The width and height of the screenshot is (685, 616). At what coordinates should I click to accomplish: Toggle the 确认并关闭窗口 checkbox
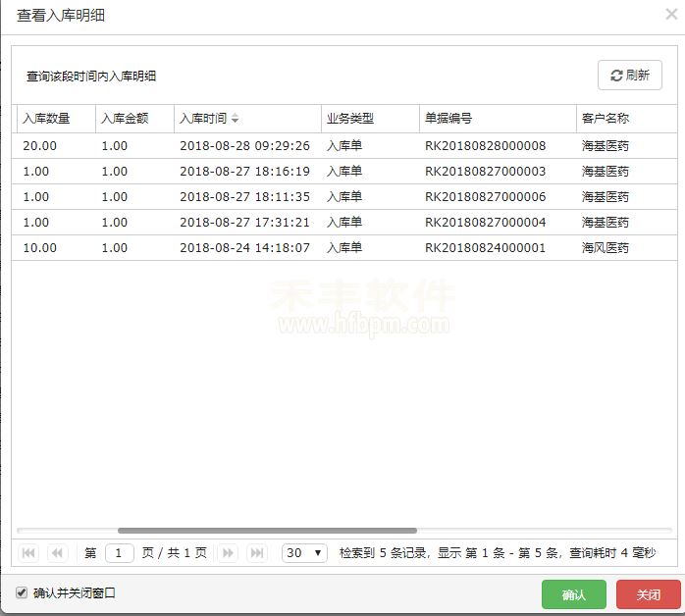(22, 593)
